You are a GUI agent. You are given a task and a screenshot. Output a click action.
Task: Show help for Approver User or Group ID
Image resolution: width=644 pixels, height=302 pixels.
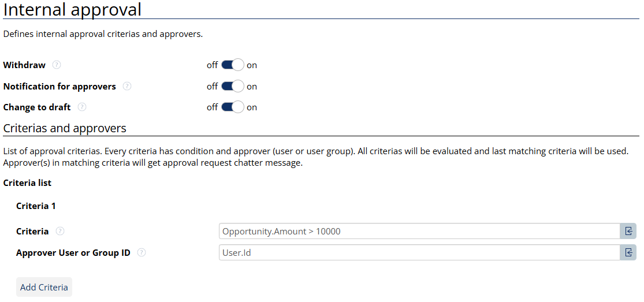[x=142, y=253]
